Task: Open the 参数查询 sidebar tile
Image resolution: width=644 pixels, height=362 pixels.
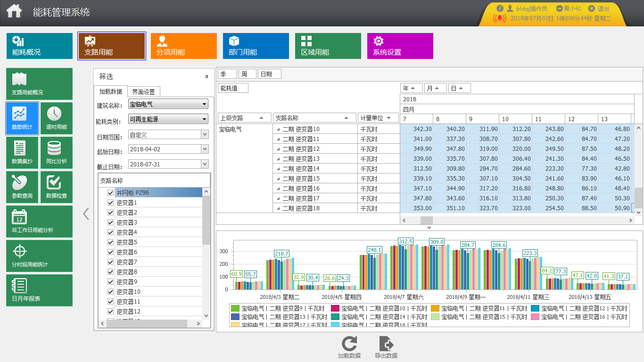Action: [22, 187]
